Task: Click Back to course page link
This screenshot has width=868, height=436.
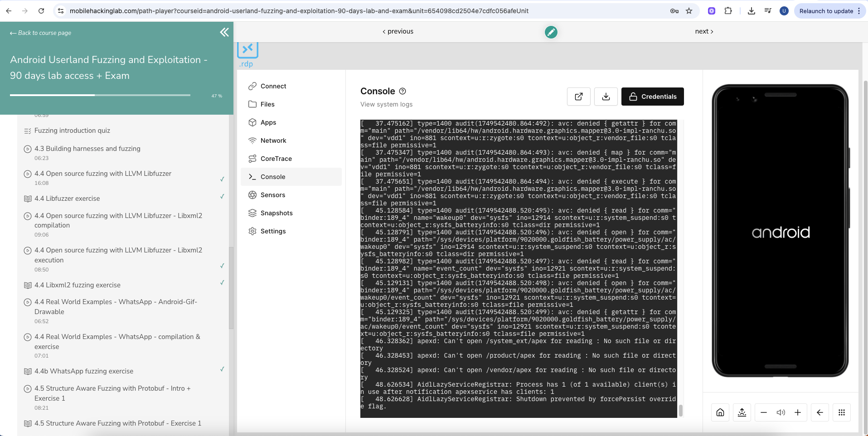Action: (40, 33)
